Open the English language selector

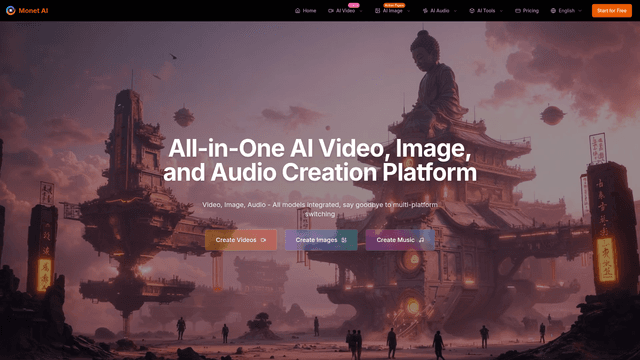click(x=567, y=11)
